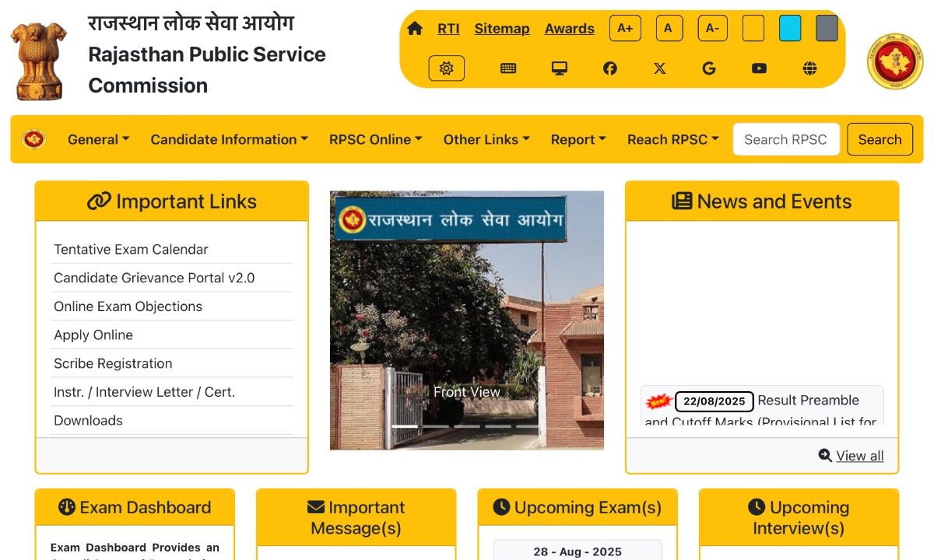Select the cyan colour theme swatch
The height and width of the screenshot is (560, 934).
(x=790, y=29)
